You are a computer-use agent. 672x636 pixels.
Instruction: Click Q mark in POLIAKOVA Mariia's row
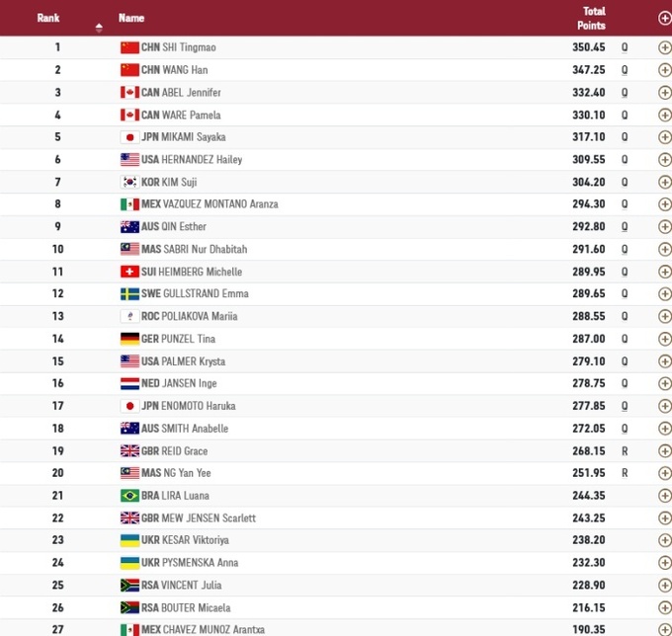click(x=625, y=317)
